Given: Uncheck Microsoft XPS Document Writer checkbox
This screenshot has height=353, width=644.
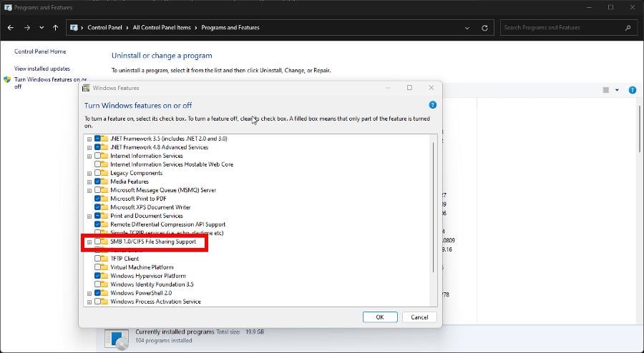Looking at the screenshot, I should [97, 207].
